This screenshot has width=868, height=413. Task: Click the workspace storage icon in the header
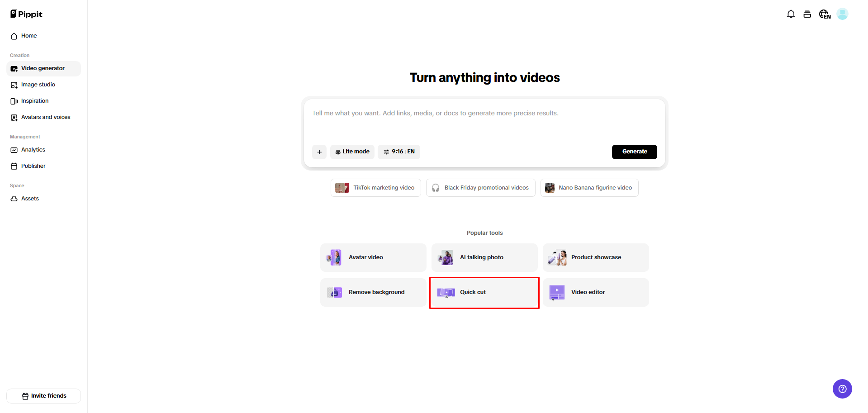click(x=807, y=14)
